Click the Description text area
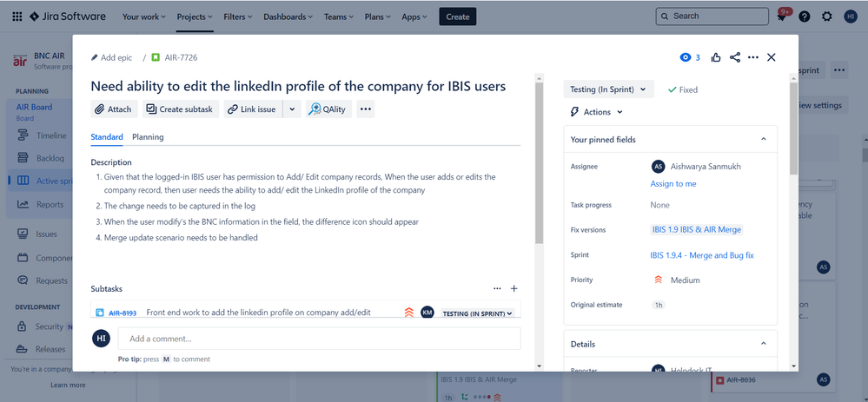Viewport: 868px width, 402px height. tap(306, 208)
